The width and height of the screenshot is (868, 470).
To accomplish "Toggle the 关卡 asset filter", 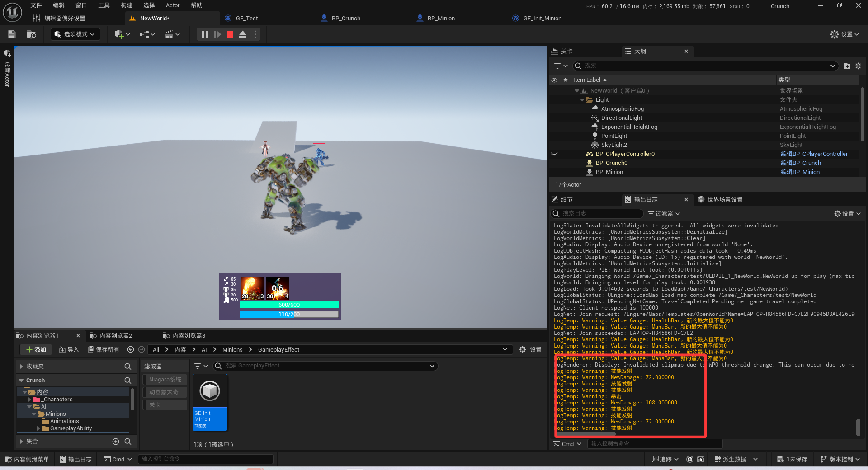I will [165, 405].
